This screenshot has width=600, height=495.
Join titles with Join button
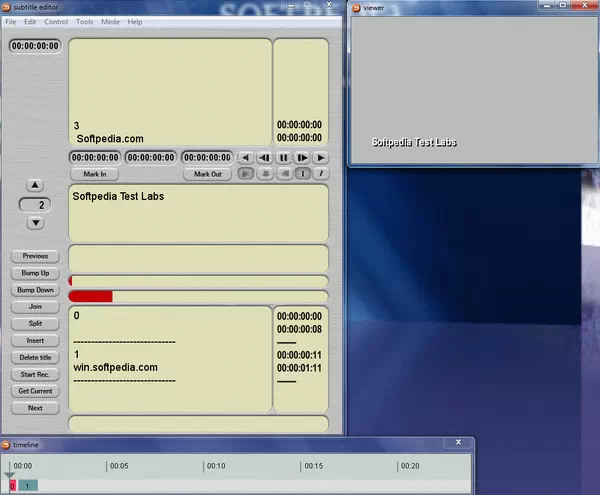click(35, 307)
